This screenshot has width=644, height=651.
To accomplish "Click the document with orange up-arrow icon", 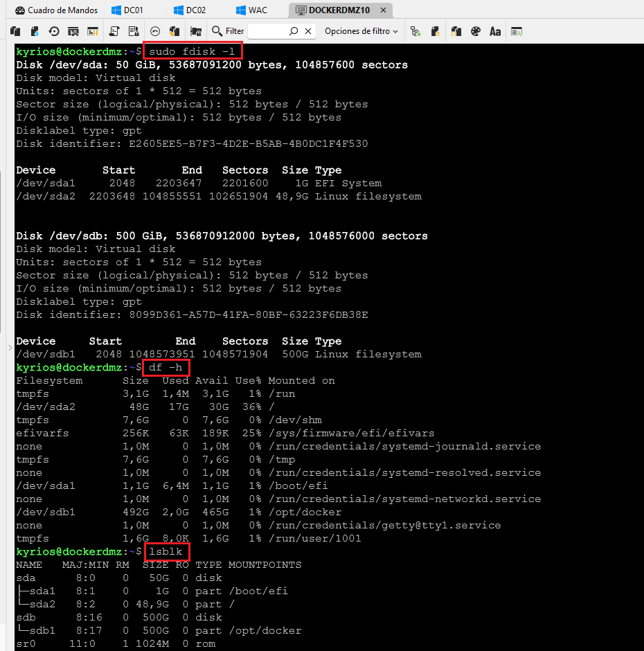I will 435,31.
